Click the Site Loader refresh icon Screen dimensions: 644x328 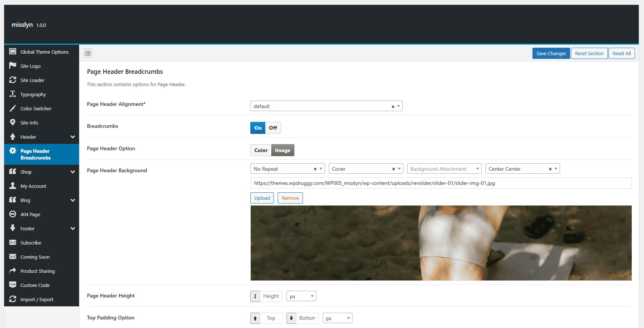(x=13, y=80)
